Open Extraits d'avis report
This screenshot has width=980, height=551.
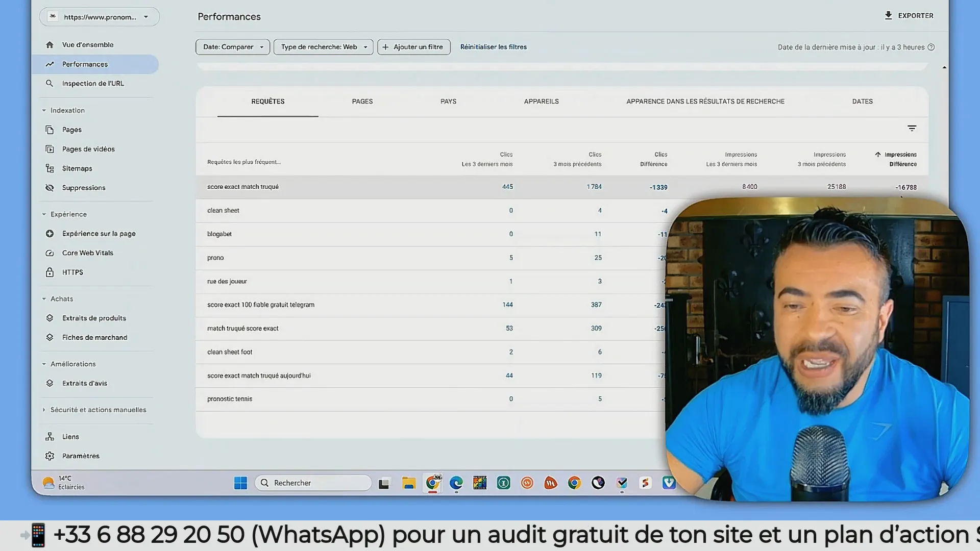click(84, 384)
